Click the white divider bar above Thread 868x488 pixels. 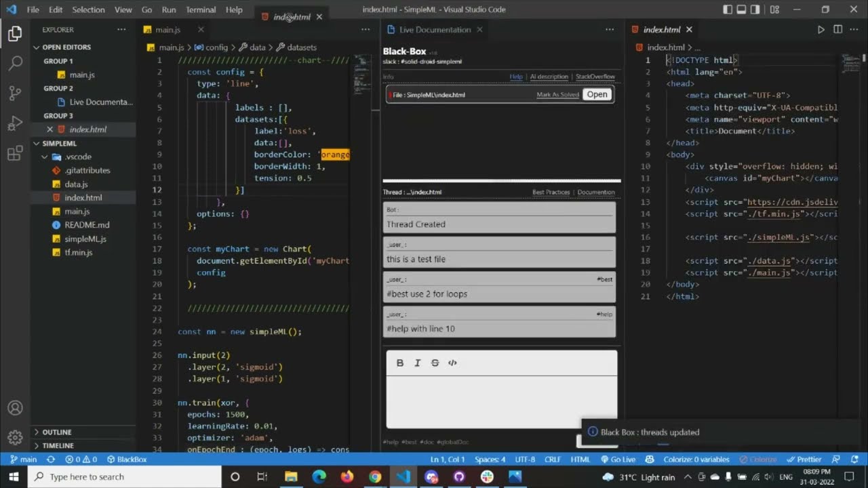[x=502, y=181]
